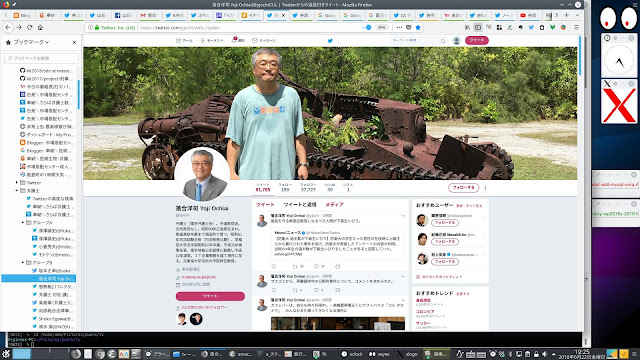The image size is (640, 360).
Task: Click the retweet icon on the first tweet
Action: 295,267
